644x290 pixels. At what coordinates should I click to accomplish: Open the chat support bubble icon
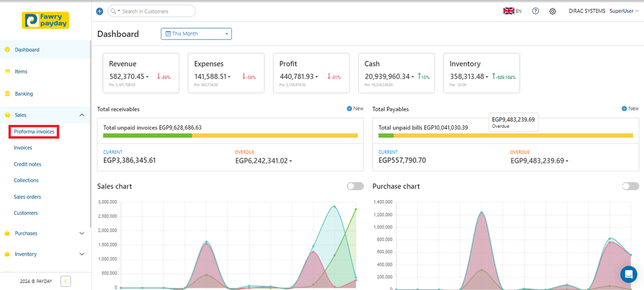629,274
